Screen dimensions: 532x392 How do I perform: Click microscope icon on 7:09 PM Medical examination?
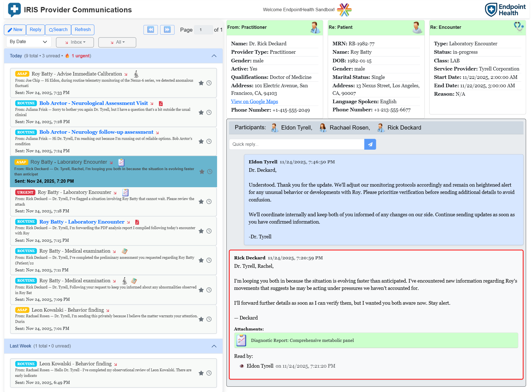click(125, 281)
